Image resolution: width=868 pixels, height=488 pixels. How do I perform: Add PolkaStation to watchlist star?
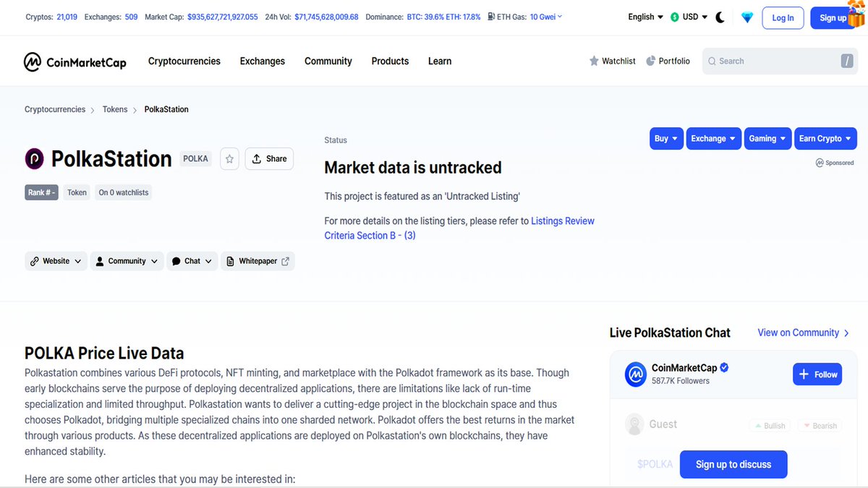229,159
